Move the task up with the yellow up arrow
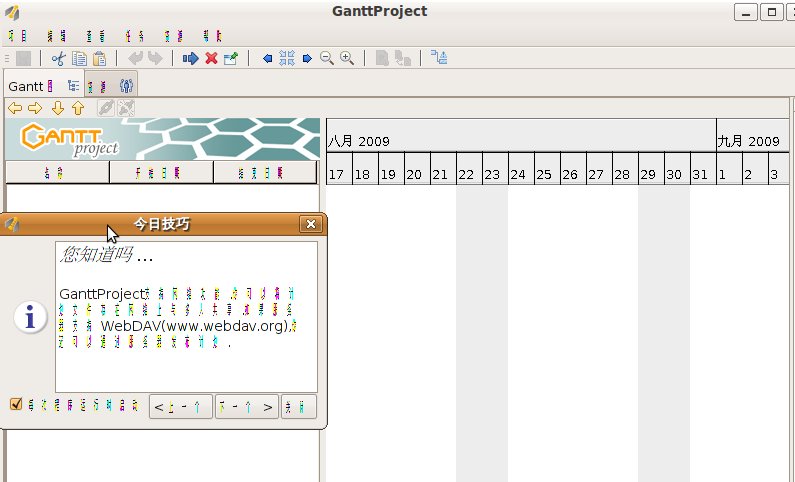 click(x=78, y=108)
